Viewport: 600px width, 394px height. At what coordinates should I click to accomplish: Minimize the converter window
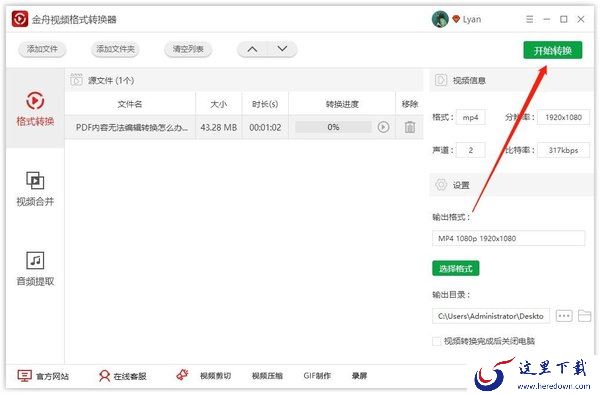click(546, 19)
